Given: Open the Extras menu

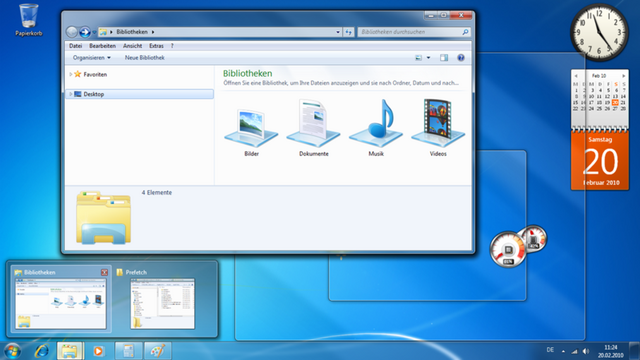Looking at the screenshot, I should click(156, 46).
